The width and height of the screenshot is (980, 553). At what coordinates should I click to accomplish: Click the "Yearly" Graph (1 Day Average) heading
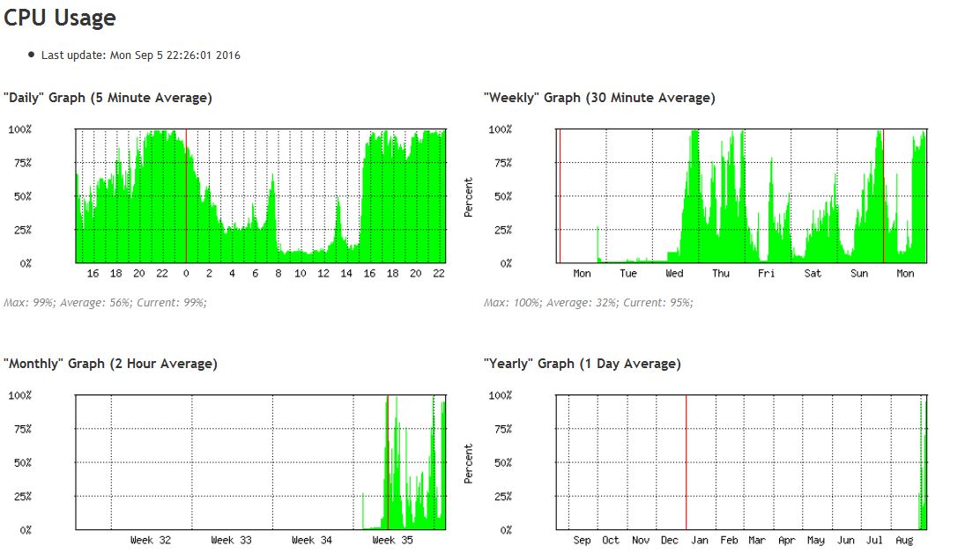click(582, 364)
